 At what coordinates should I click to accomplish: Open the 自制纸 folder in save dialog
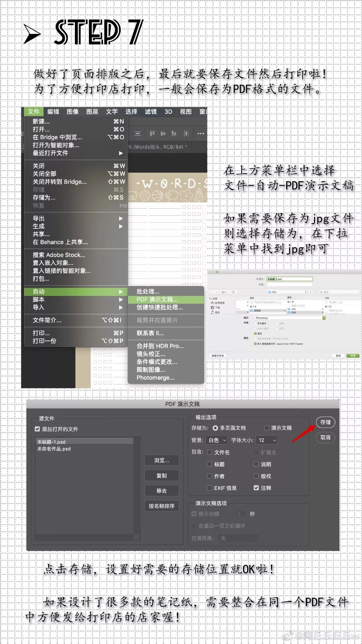tap(267, 311)
